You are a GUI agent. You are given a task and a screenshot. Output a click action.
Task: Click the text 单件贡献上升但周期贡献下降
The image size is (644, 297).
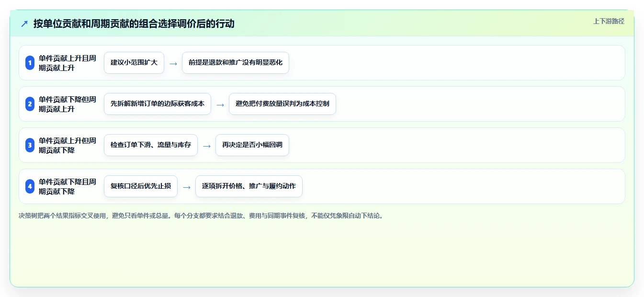coord(68,145)
